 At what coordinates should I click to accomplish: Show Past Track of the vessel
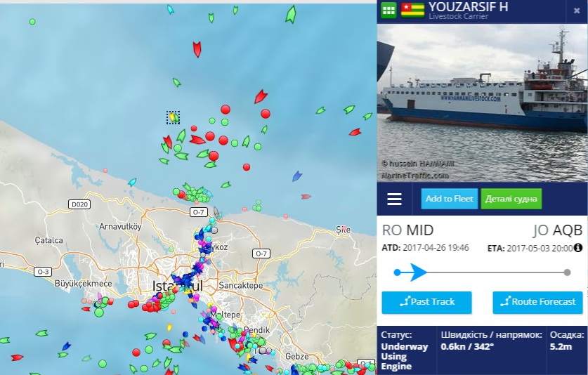(x=426, y=302)
